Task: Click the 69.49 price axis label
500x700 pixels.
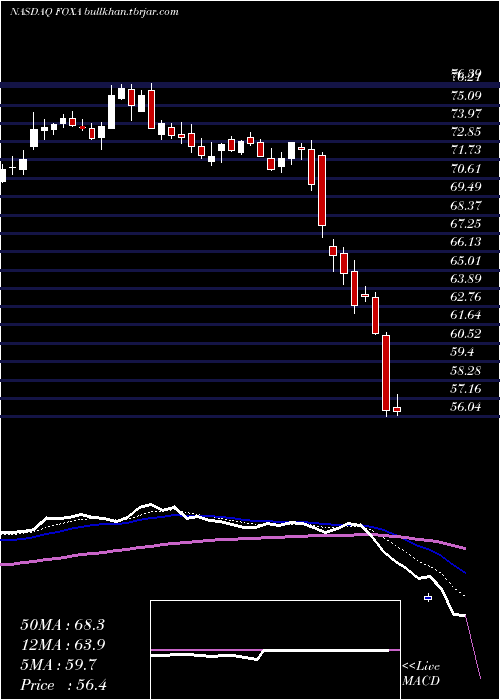Action: (467, 187)
